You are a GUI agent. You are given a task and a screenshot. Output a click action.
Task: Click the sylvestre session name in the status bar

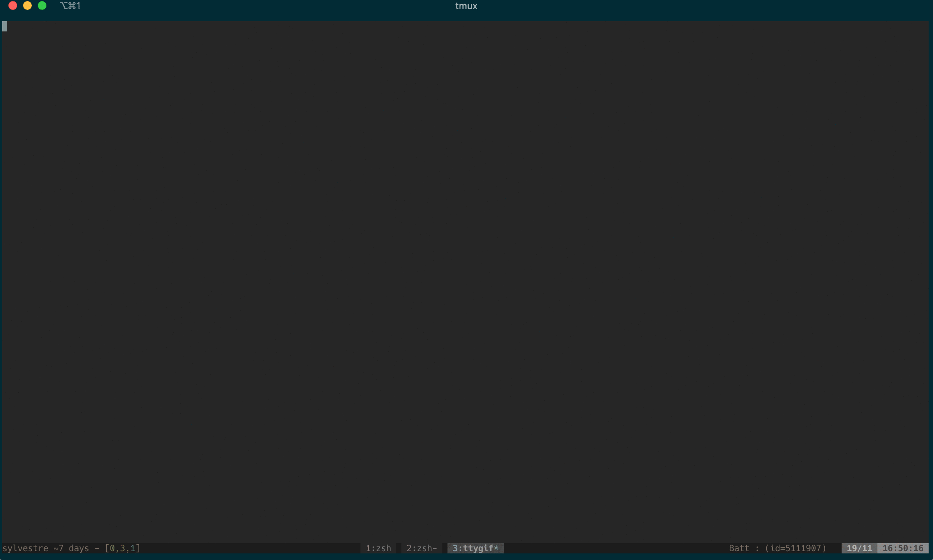(x=25, y=548)
